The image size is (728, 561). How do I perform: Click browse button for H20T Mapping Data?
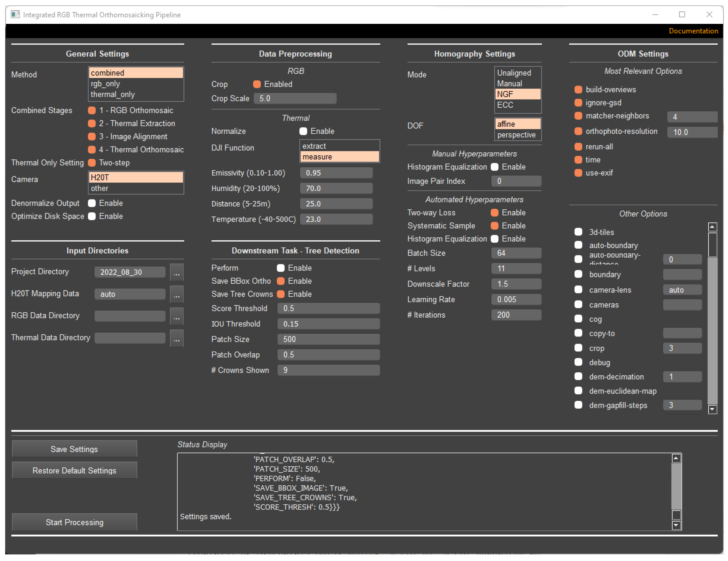[177, 294]
